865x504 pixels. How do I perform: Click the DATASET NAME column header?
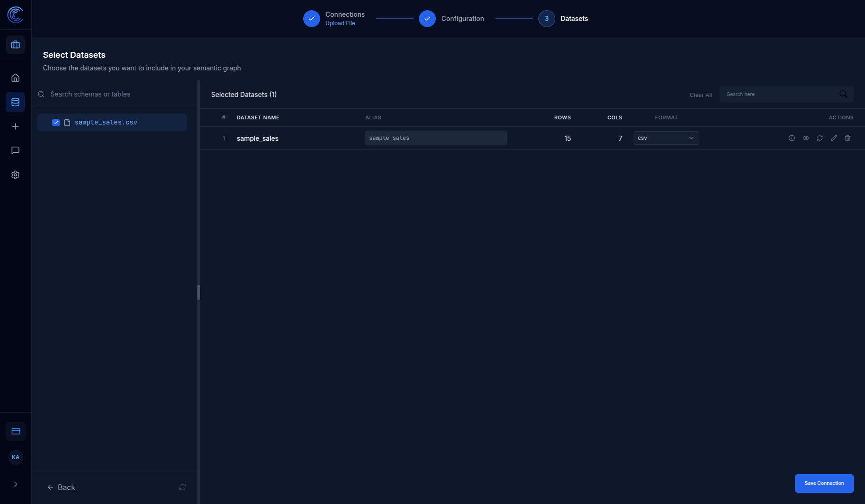coord(258,117)
